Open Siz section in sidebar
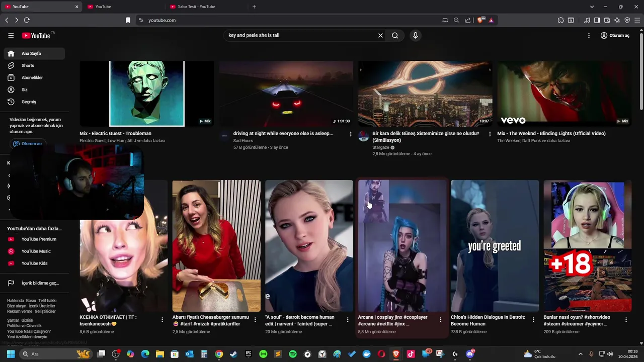 coord(34,89)
